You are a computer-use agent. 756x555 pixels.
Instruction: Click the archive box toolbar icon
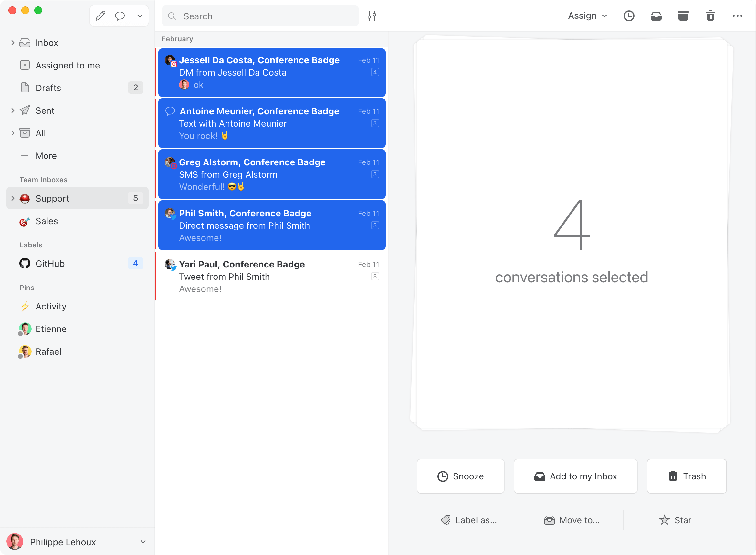(x=683, y=16)
